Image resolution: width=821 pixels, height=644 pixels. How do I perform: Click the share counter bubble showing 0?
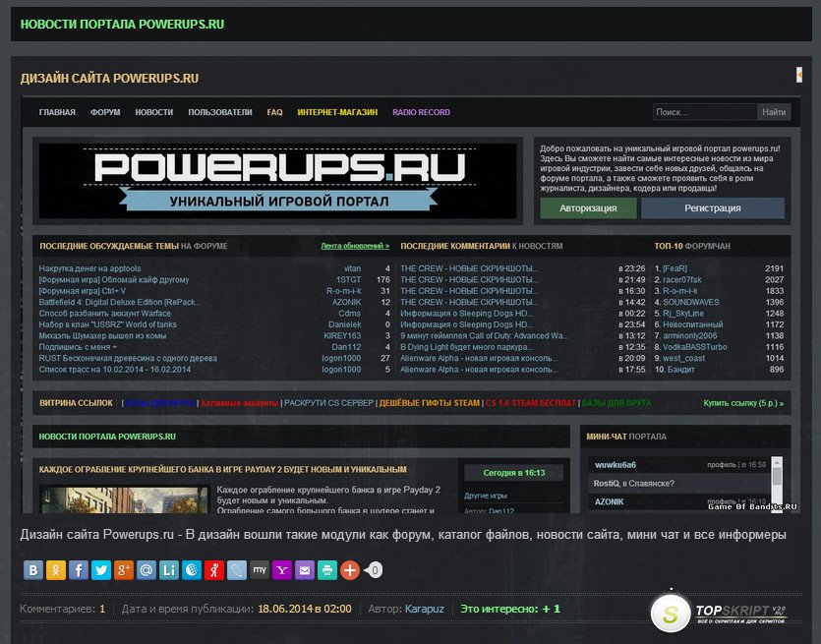374,569
